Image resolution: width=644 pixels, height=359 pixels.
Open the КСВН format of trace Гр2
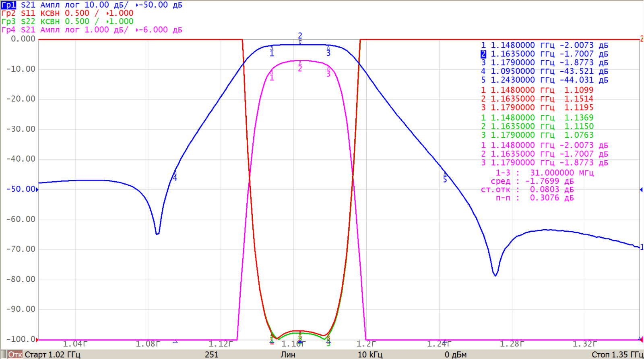(50, 13)
